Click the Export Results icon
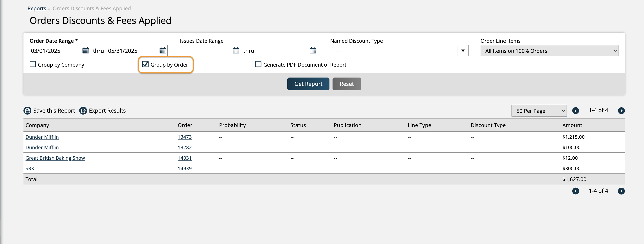Screen dimensions: 644x244 (83, 111)
